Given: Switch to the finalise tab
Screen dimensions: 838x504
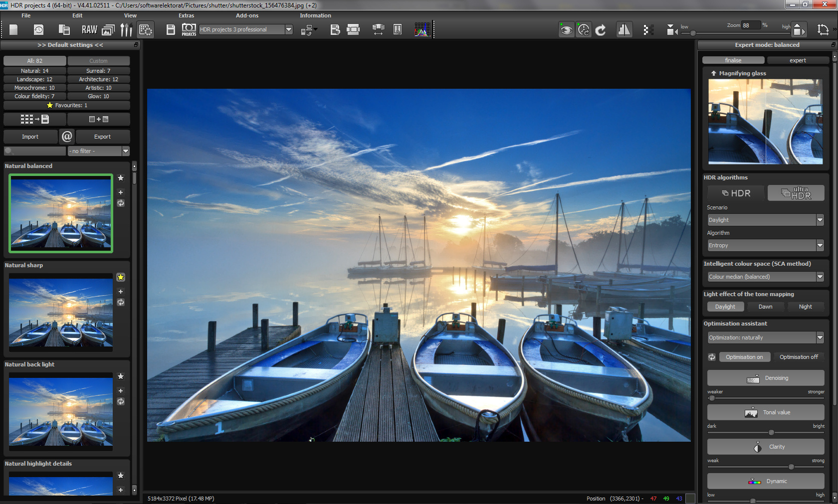Looking at the screenshot, I should [733, 60].
